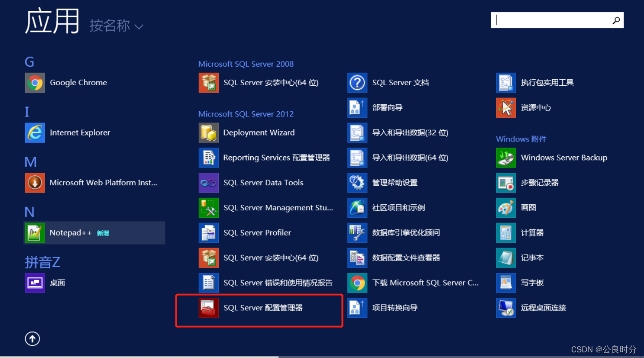Open 资源中心 icon

coord(506,108)
